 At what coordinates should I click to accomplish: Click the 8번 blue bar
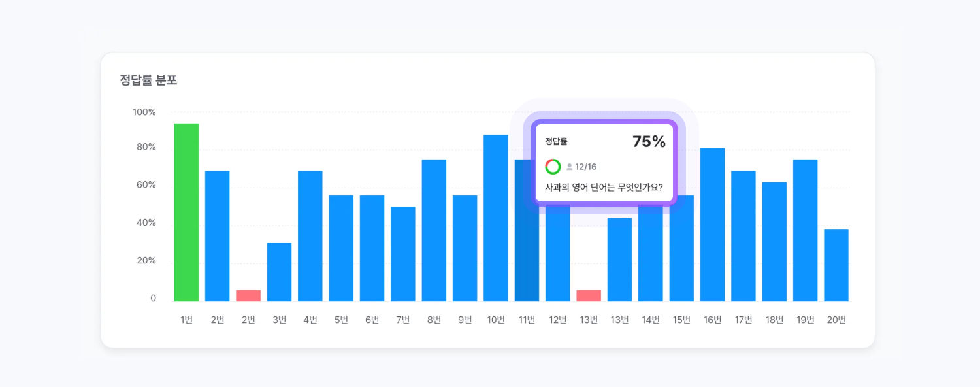pos(434,230)
